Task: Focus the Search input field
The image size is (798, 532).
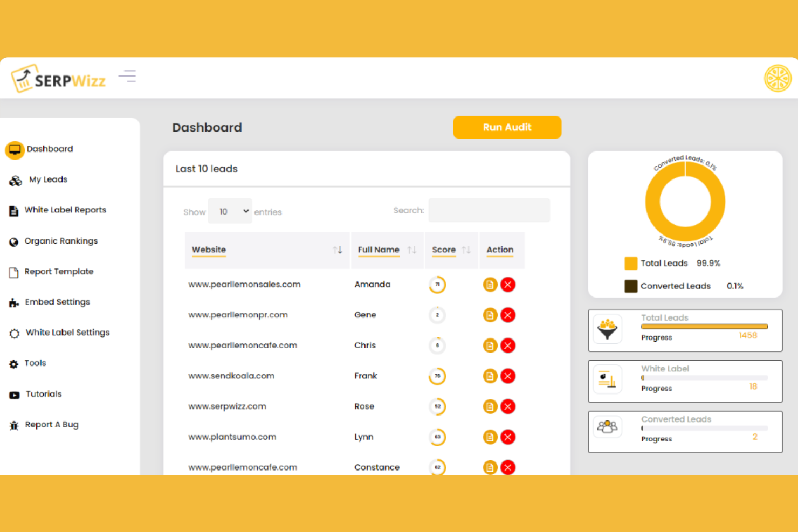Action: tap(489, 210)
